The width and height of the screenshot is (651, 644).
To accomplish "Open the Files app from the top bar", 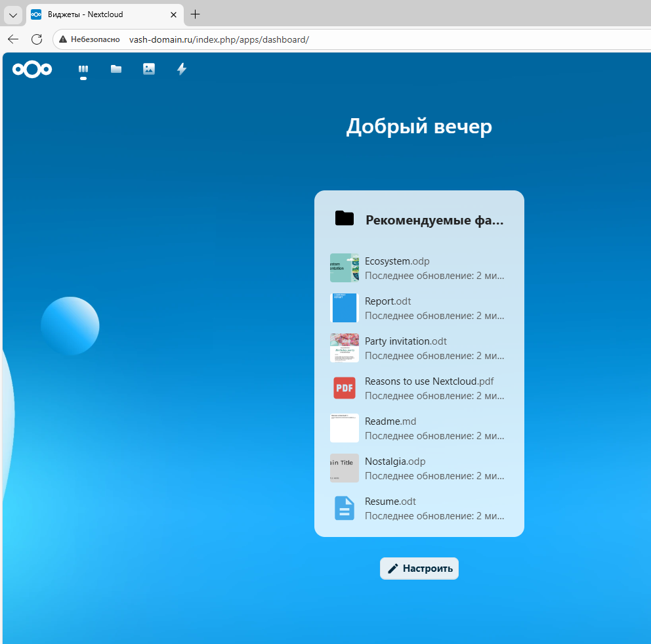I will [115, 69].
